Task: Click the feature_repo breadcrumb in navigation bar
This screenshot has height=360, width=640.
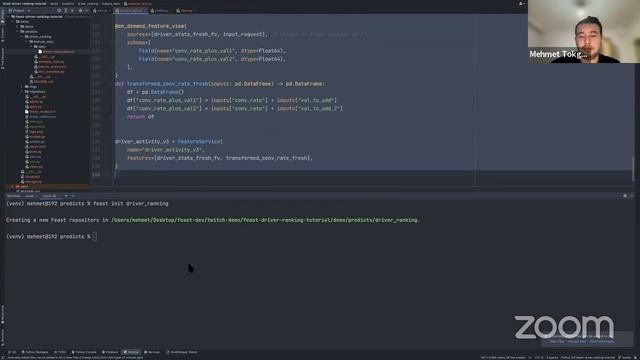Action: tap(111, 4)
